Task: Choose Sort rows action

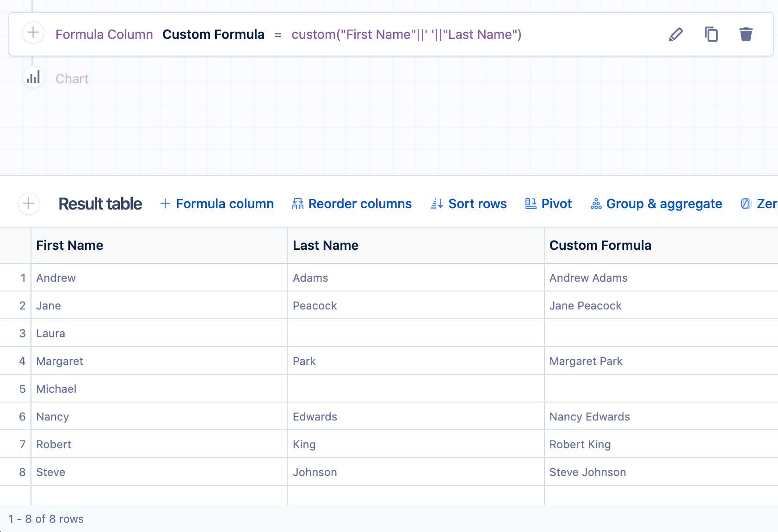Action: [469, 204]
